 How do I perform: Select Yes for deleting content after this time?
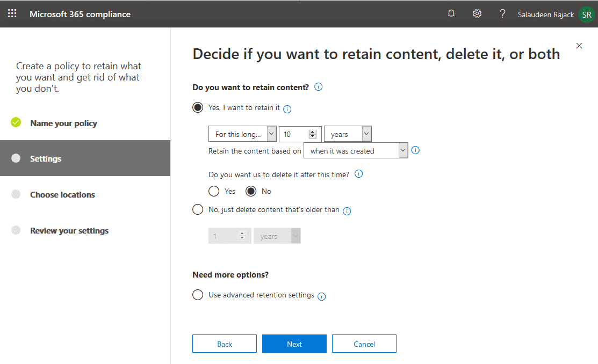click(x=213, y=191)
